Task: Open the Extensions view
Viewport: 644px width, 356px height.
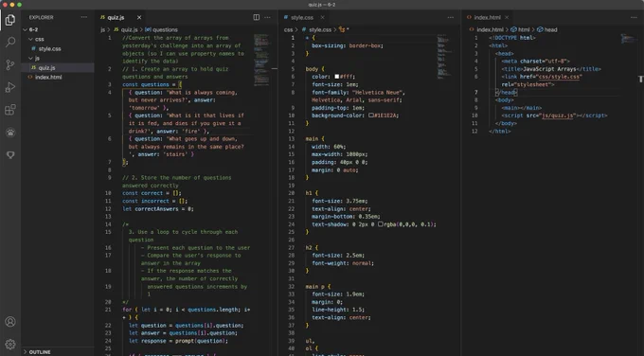Action: [10, 110]
